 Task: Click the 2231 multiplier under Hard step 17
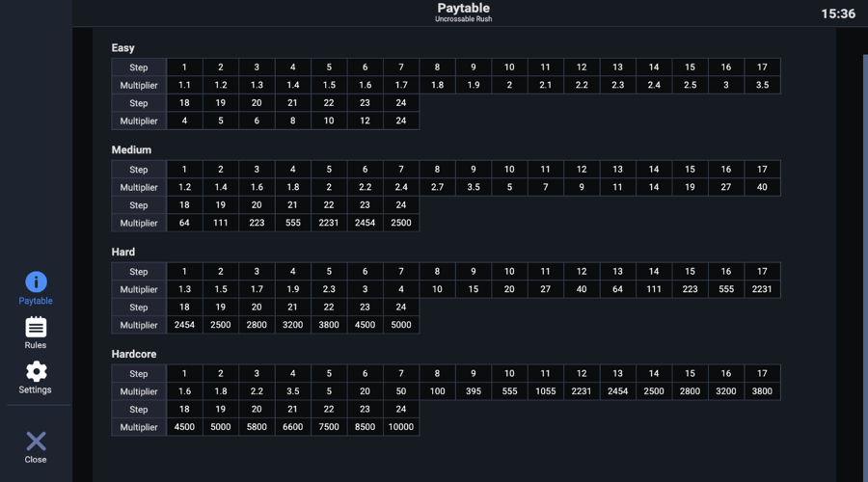click(x=762, y=289)
